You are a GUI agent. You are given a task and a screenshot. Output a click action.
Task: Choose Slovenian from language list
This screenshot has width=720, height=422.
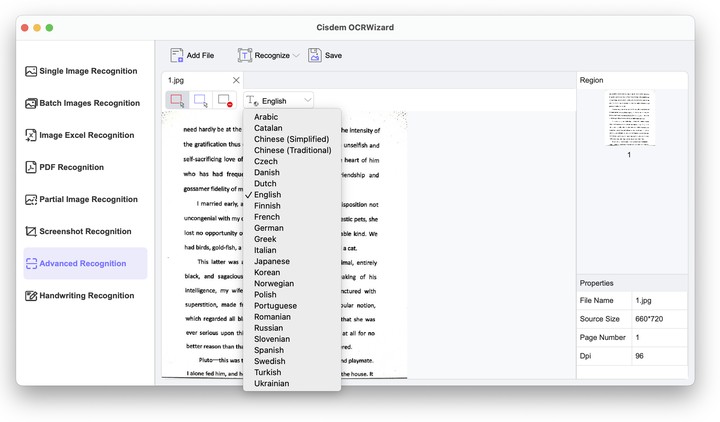(292, 339)
